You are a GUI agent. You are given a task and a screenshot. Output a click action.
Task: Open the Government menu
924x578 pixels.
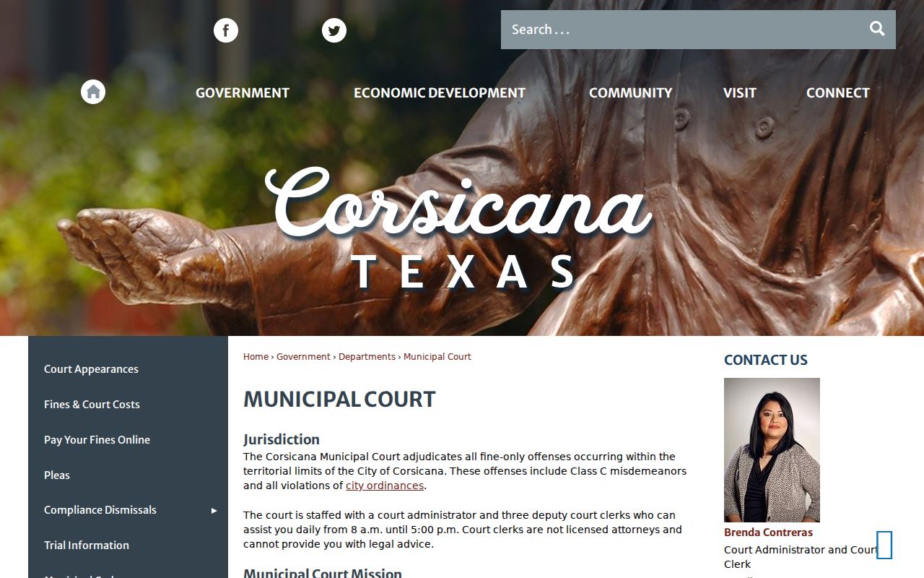(243, 93)
